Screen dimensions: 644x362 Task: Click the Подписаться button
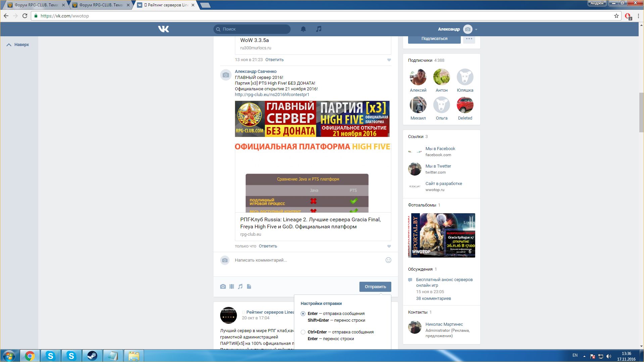pyautogui.click(x=434, y=39)
